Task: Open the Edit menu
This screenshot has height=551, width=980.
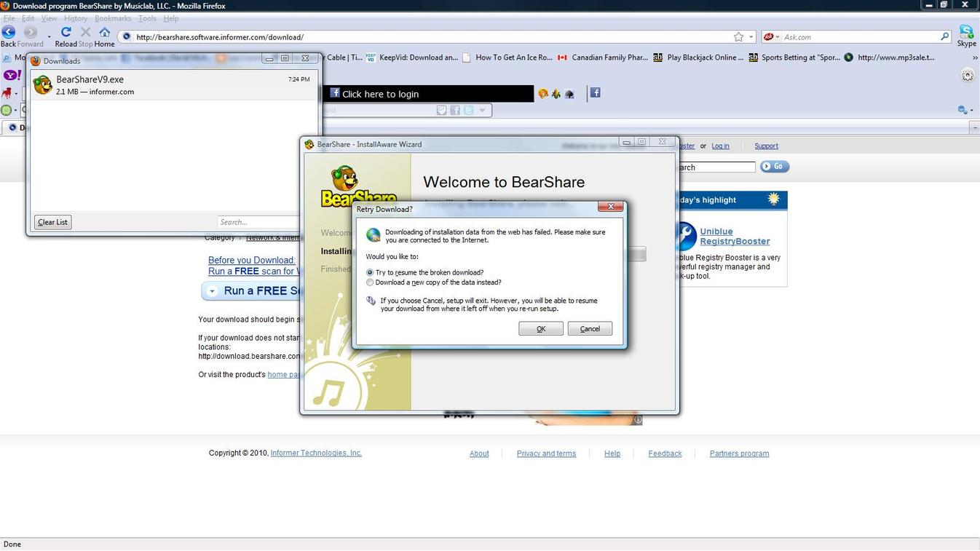Action: pos(28,18)
